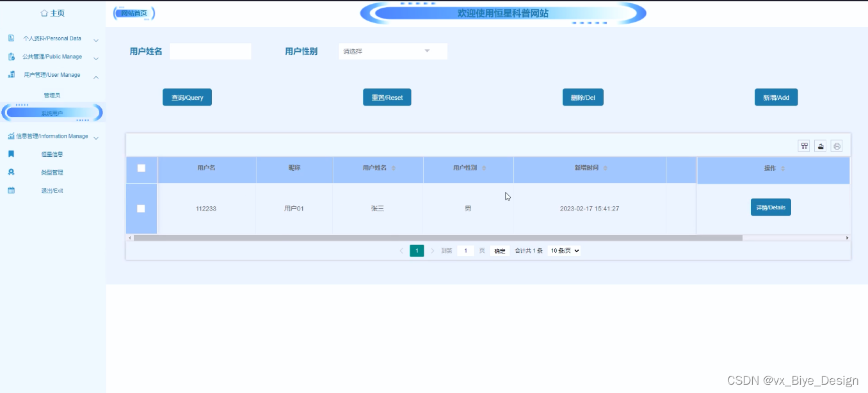
Task: Click 合计共 1 条 total count text
Action: point(529,251)
